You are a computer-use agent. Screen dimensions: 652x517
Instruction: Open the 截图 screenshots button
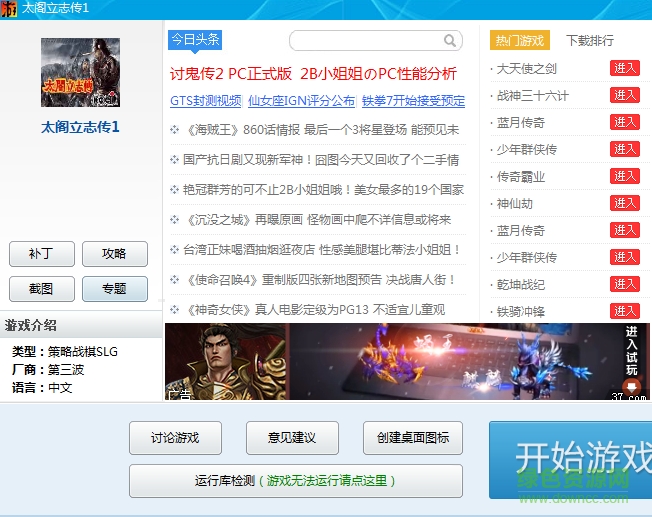[42, 289]
